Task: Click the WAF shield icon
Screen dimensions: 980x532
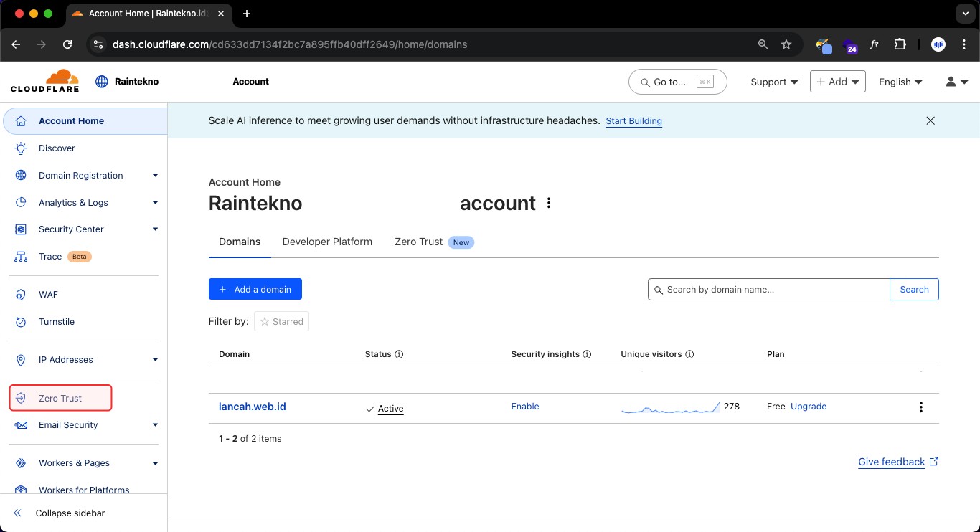Action: click(x=22, y=295)
